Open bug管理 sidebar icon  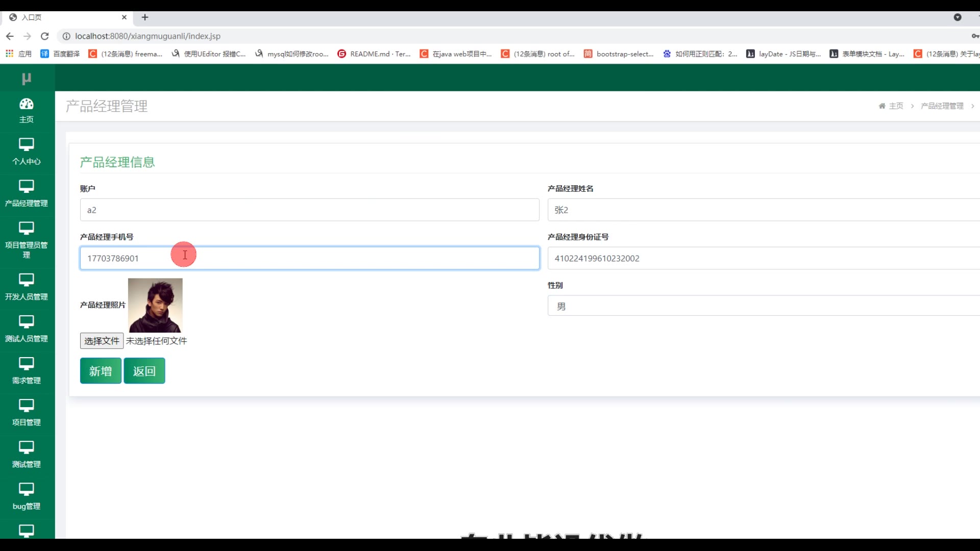click(x=26, y=489)
